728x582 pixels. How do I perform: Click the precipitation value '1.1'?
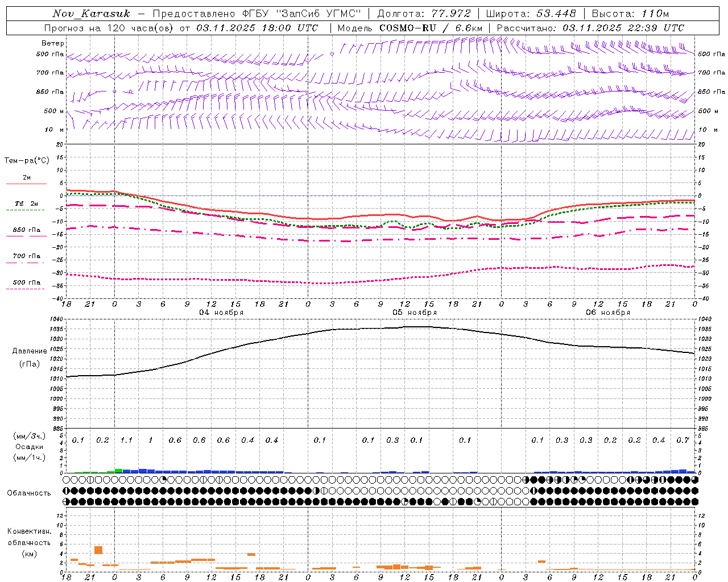[126, 440]
